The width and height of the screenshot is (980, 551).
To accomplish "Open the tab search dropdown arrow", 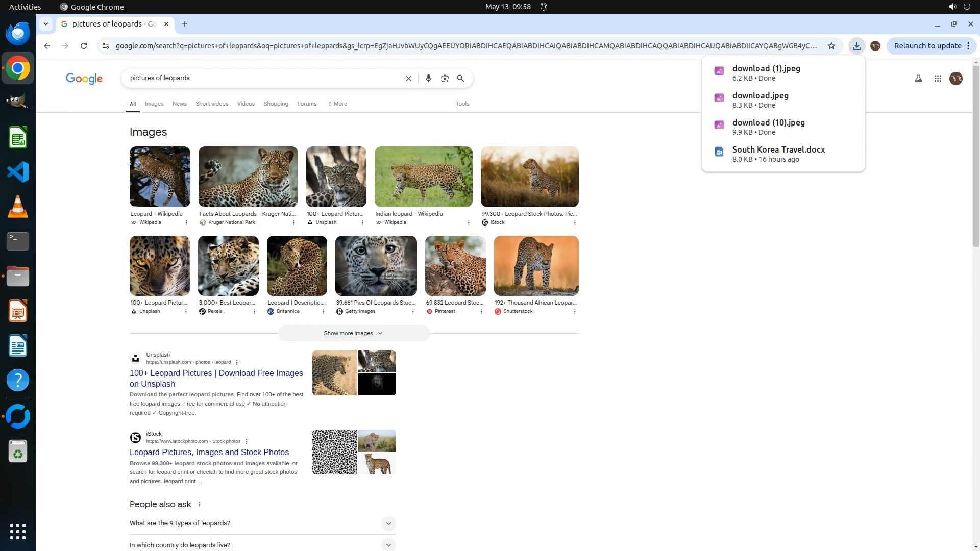I will point(46,24).
